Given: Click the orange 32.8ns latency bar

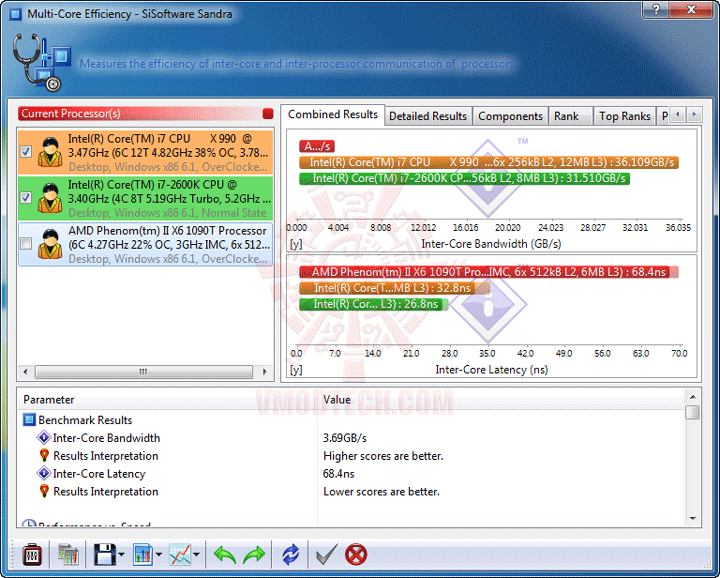Looking at the screenshot, I should tap(394, 288).
